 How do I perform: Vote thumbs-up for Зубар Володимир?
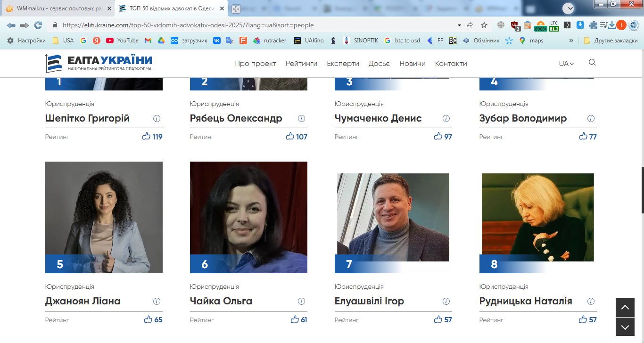tap(583, 136)
